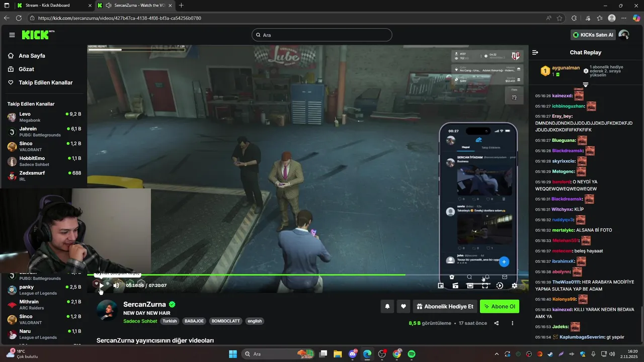Open Windows Start menu
The image size is (644, 362).
pyautogui.click(x=233, y=354)
